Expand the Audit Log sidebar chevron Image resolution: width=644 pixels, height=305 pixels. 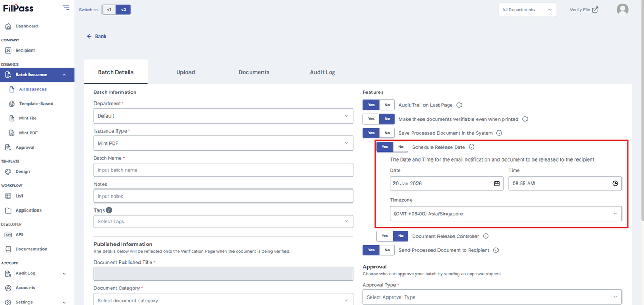(x=64, y=274)
